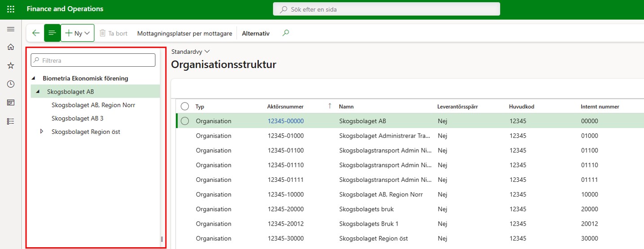Click the Sök efter en sida search box

click(387, 9)
